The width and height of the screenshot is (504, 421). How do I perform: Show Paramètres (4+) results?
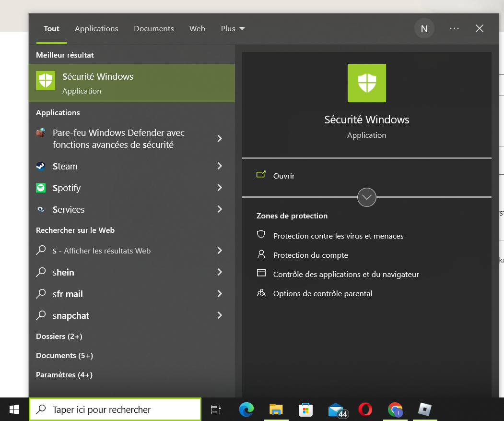(x=64, y=375)
